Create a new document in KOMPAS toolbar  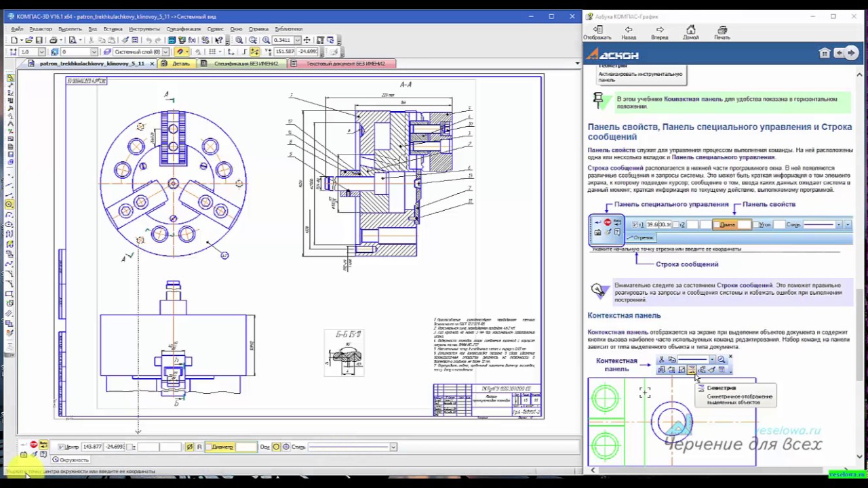pyautogui.click(x=15, y=40)
